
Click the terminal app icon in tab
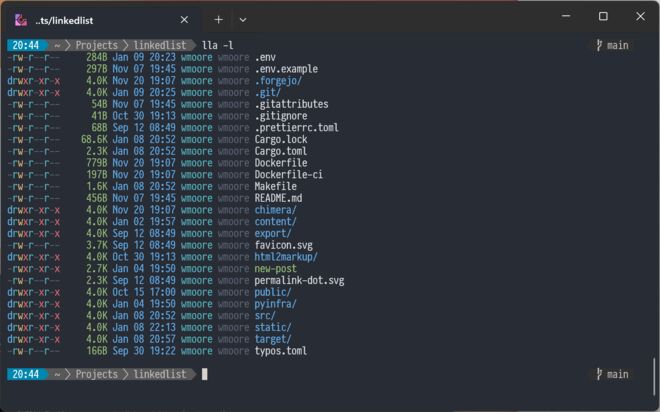point(21,20)
